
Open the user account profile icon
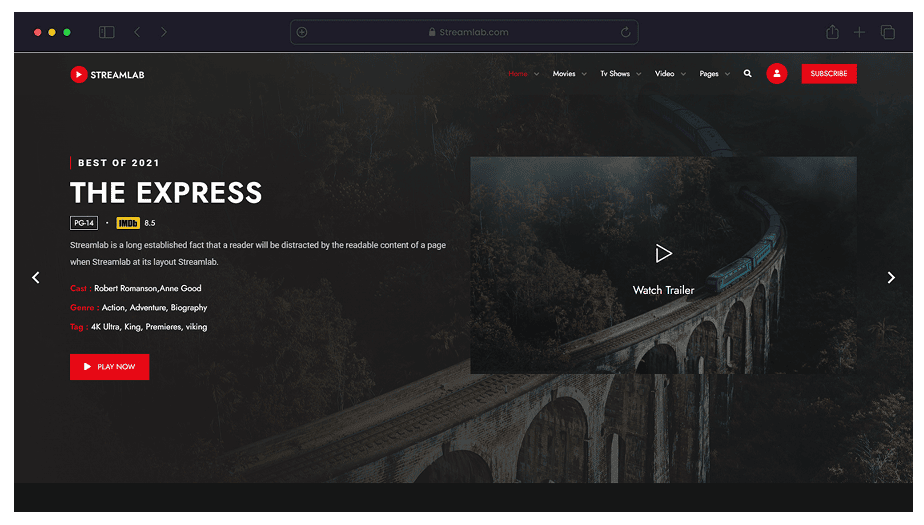tap(776, 74)
